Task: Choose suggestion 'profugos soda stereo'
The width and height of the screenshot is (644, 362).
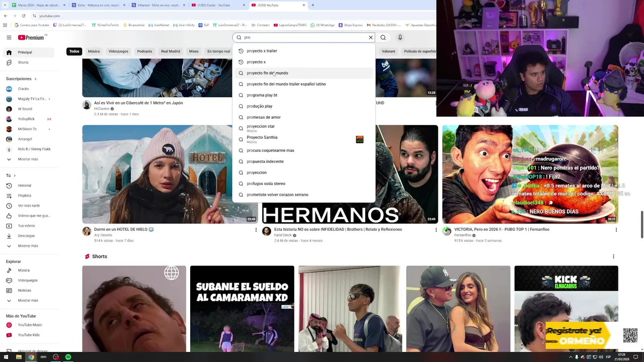Action: pyautogui.click(x=303, y=184)
